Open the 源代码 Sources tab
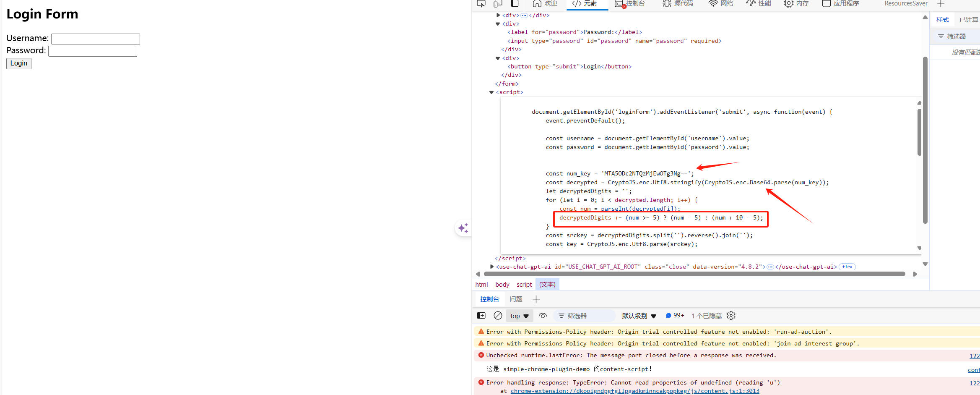 678,4
